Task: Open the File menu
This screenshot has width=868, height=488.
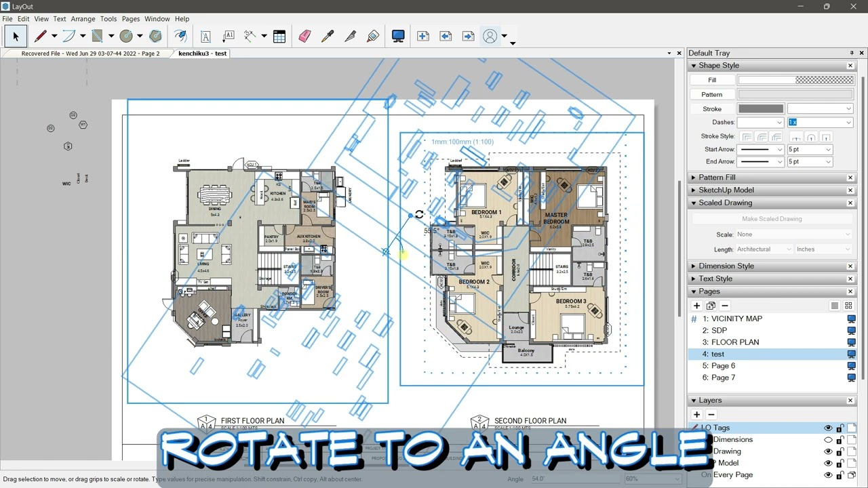Action: click(7, 19)
